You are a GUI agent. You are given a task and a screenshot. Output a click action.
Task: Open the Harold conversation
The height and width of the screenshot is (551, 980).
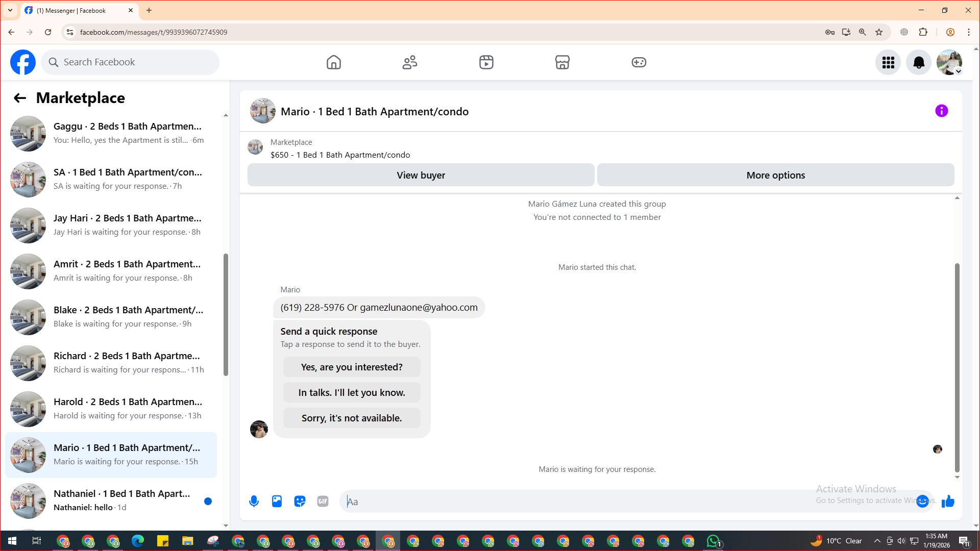point(111,409)
